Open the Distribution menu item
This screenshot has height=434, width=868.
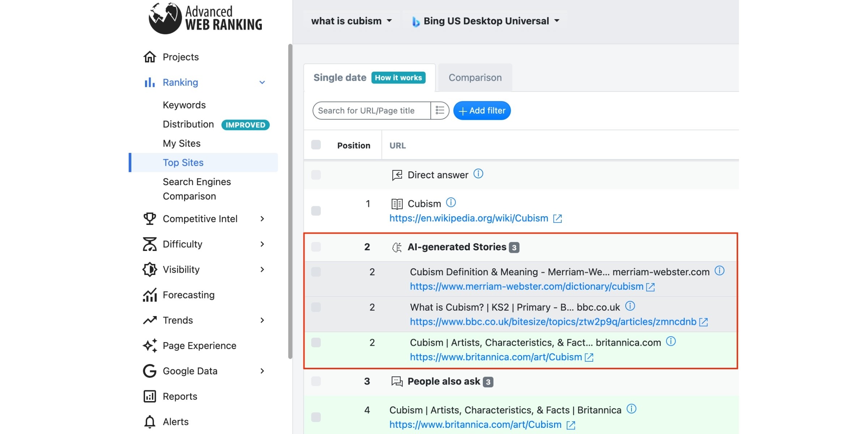(x=188, y=124)
